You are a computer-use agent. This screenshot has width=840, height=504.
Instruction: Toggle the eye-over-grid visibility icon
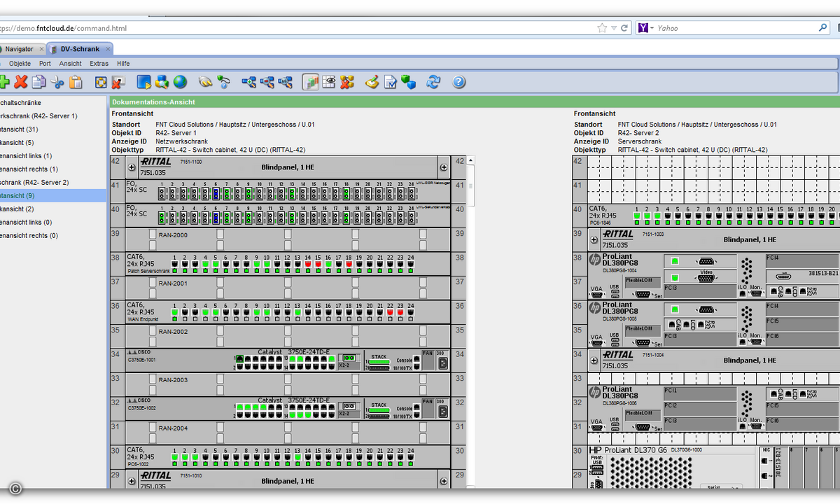pyautogui.click(x=329, y=82)
